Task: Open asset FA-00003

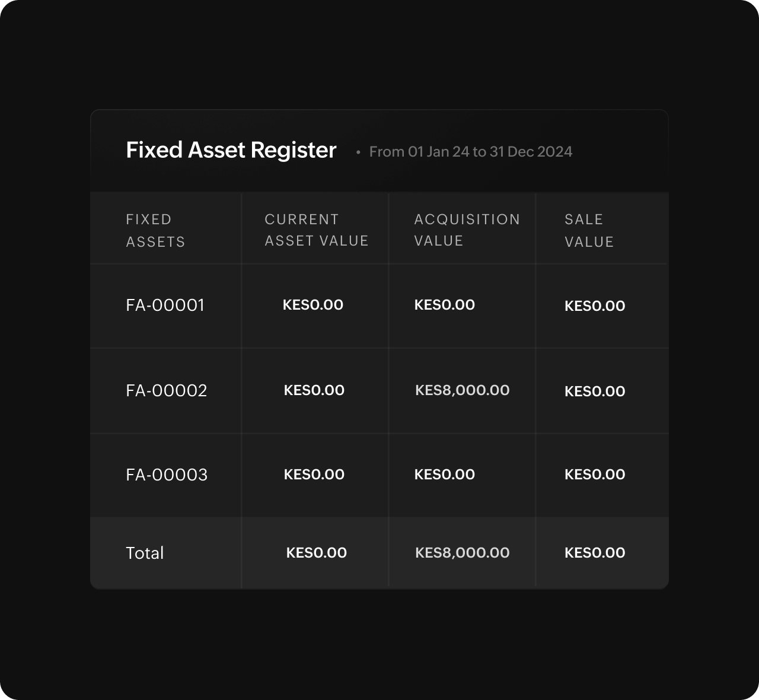Action: coord(167,475)
